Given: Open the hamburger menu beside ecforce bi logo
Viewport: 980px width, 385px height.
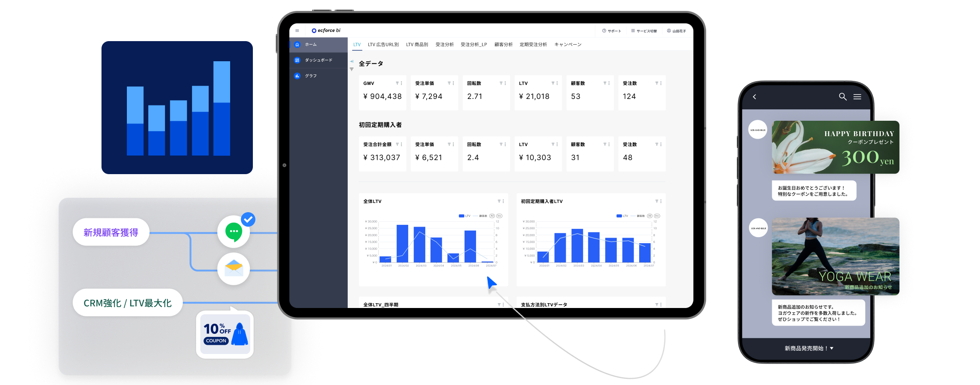Looking at the screenshot, I should pyautogui.click(x=297, y=31).
